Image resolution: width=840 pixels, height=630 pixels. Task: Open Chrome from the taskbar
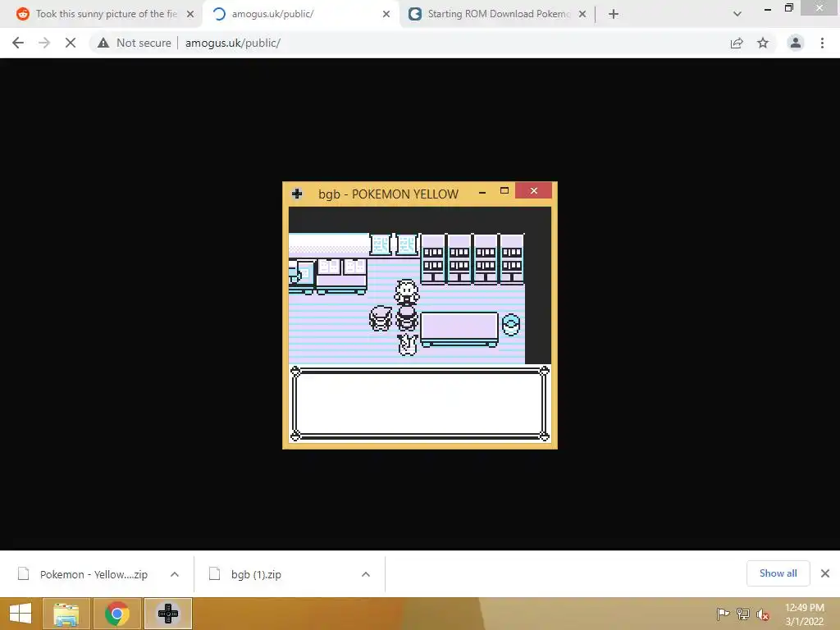click(x=116, y=614)
